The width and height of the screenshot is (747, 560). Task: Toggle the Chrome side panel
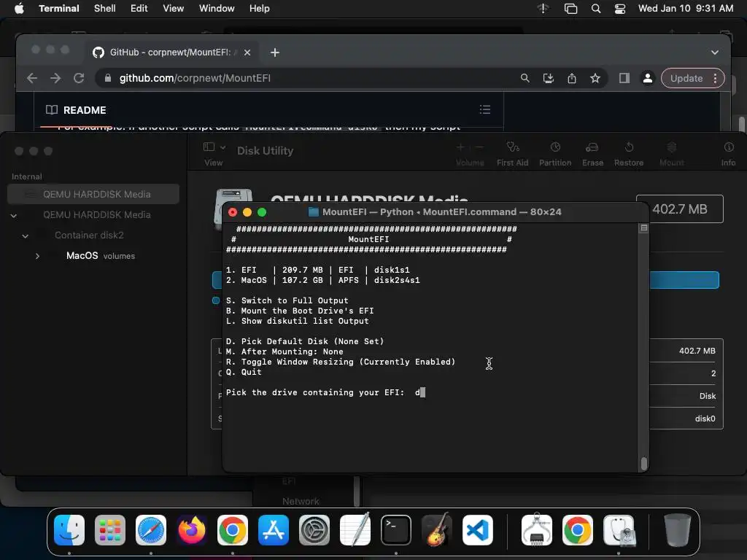coord(624,78)
